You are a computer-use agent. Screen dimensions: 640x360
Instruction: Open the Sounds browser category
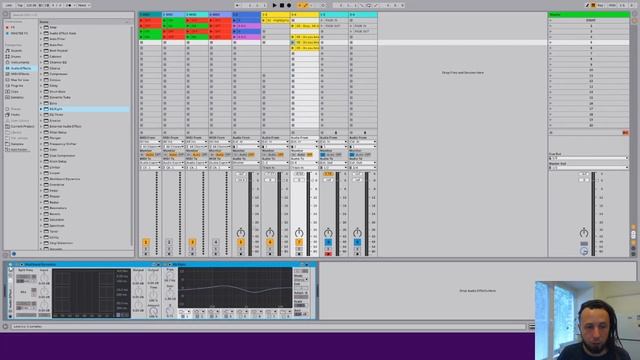(x=16, y=51)
